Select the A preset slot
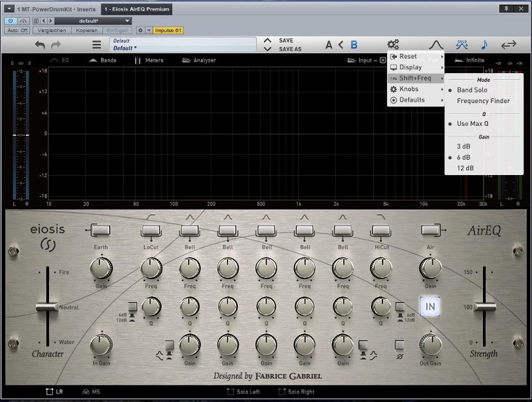 tap(329, 45)
